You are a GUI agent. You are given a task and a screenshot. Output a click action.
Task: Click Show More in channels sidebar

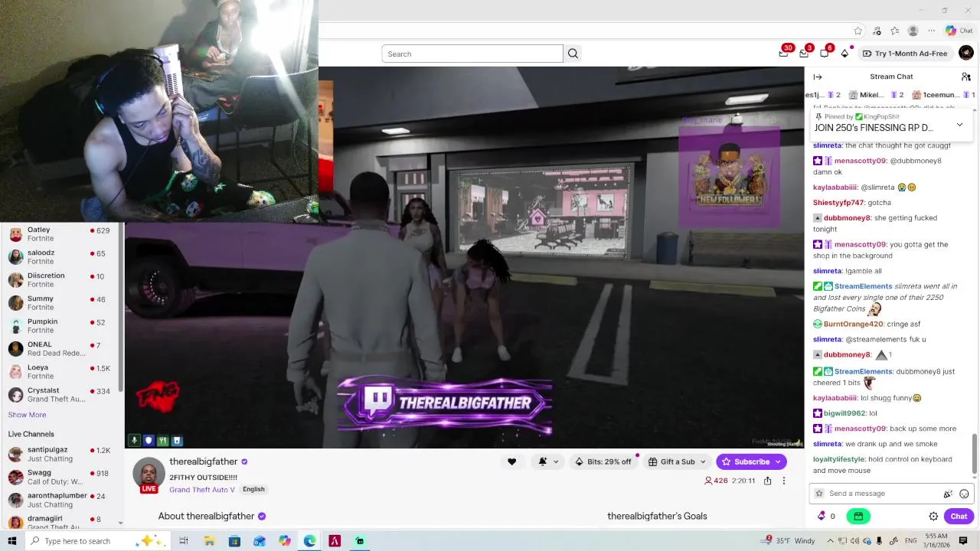click(27, 415)
